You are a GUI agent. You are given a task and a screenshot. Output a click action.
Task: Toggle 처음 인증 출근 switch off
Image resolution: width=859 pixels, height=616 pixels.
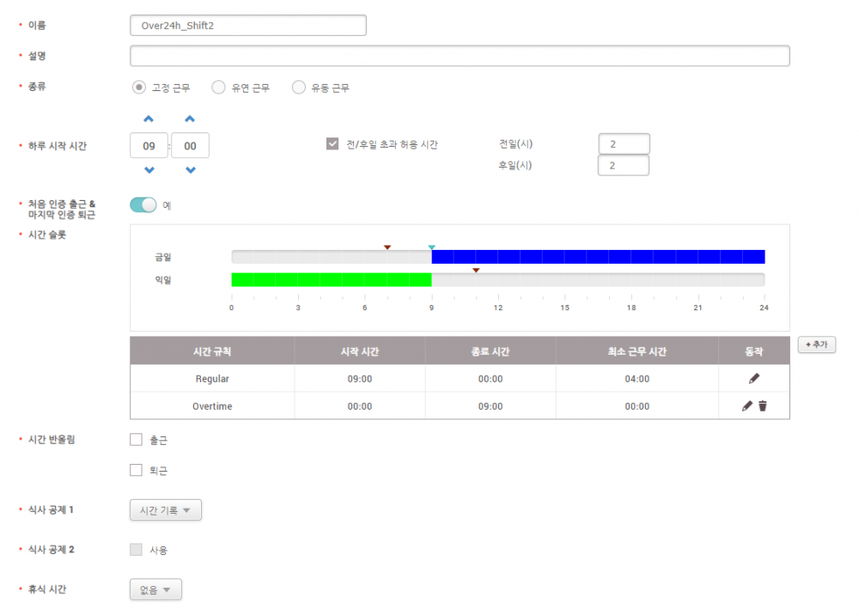143,204
